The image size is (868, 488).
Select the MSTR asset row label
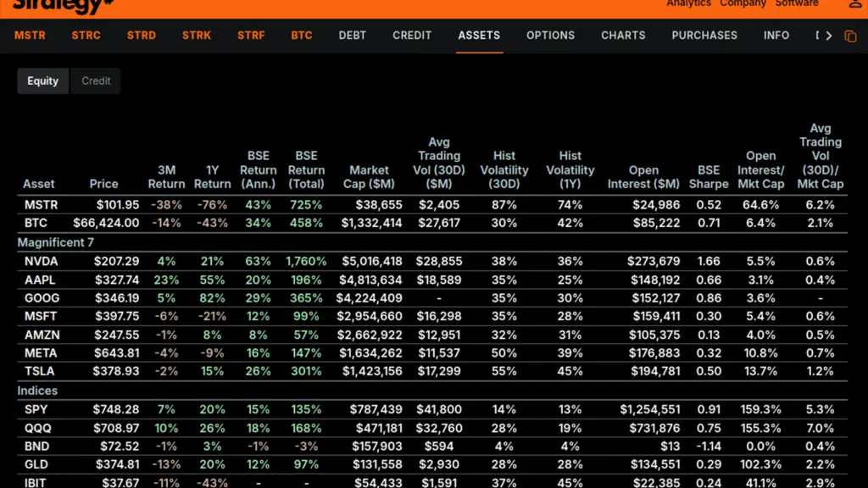click(41, 205)
